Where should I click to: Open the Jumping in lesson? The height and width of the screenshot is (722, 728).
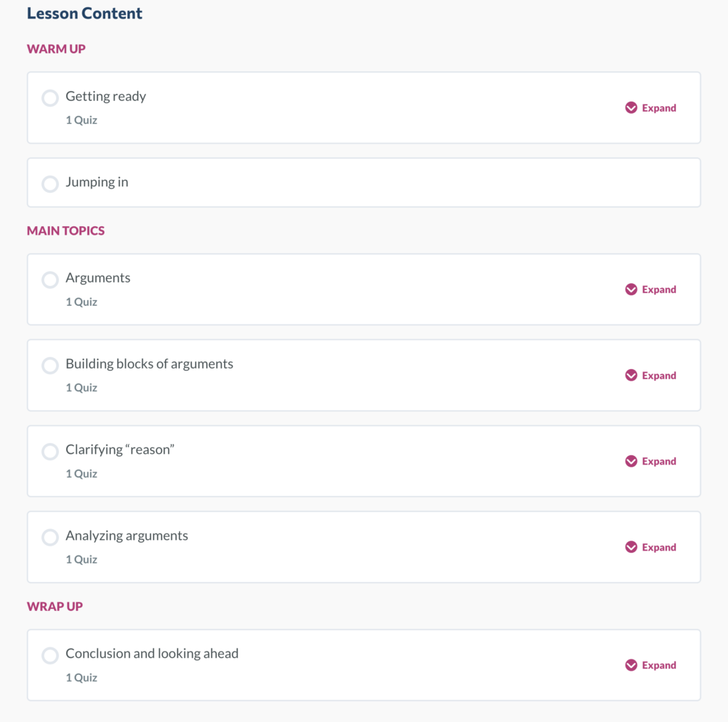pyautogui.click(x=97, y=182)
